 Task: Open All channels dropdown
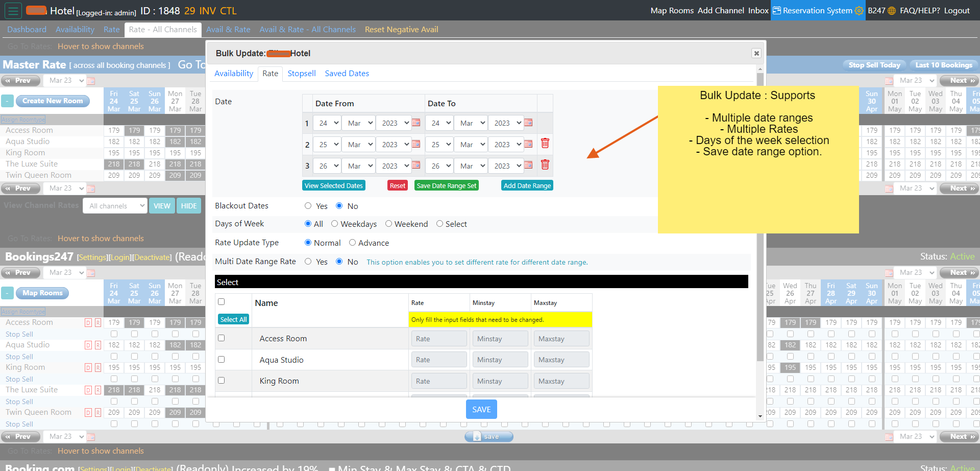click(116, 206)
